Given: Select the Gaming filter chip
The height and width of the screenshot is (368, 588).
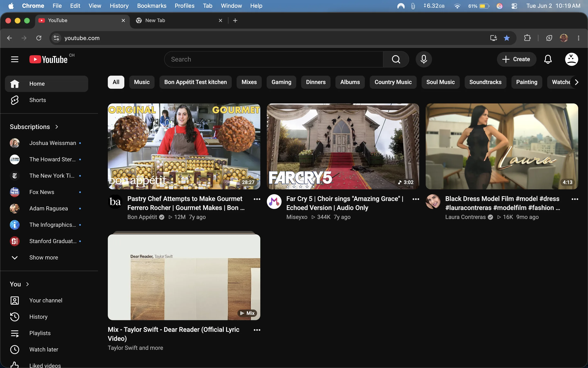Looking at the screenshot, I should pos(281,82).
